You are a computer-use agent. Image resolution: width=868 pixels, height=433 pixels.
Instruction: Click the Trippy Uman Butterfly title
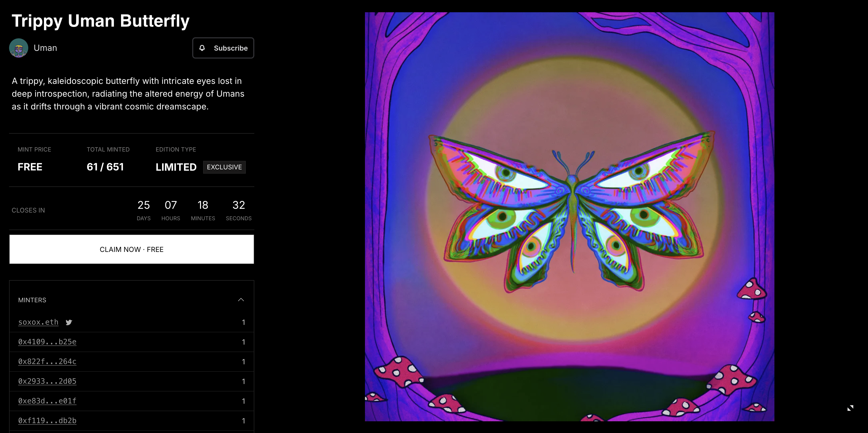coord(101,21)
